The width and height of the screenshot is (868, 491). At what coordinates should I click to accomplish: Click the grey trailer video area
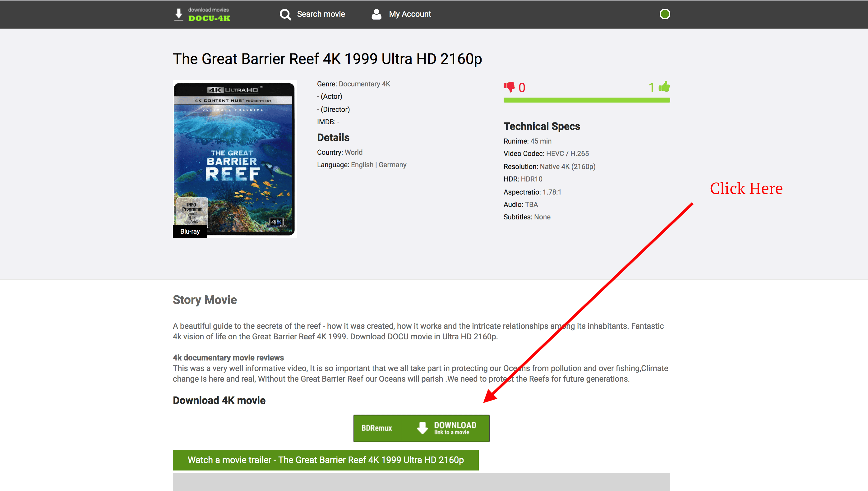[421, 482]
